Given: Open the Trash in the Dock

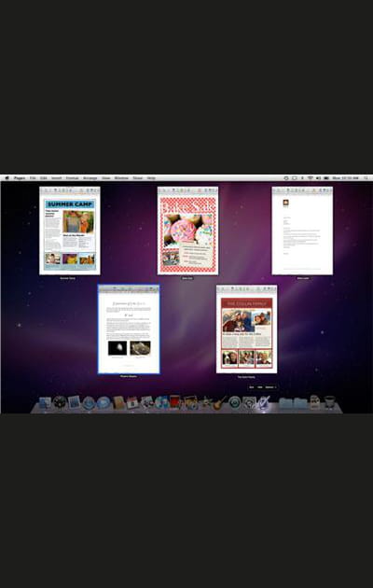Looking at the screenshot, I should pos(329,402).
